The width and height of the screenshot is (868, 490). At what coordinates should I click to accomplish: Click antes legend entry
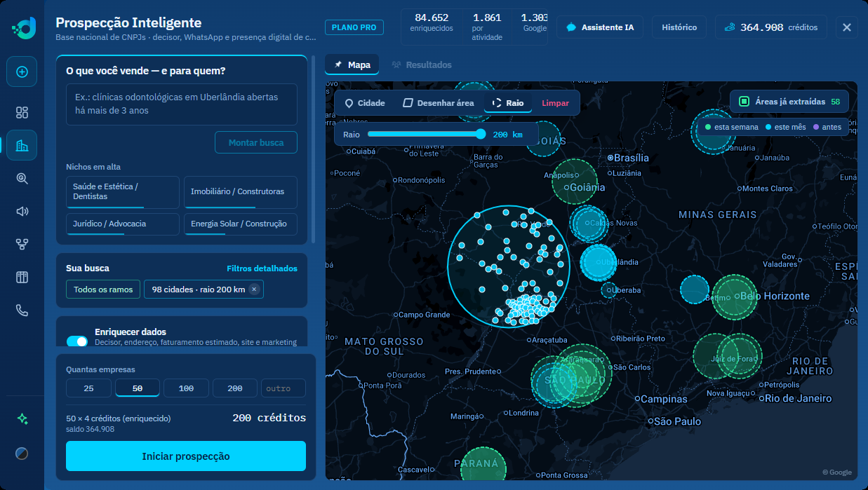(827, 127)
